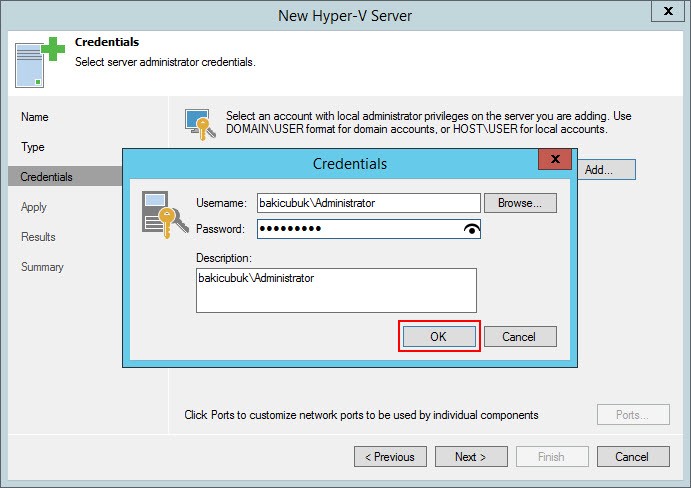Click inside the Description text box

[x=336, y=291]
